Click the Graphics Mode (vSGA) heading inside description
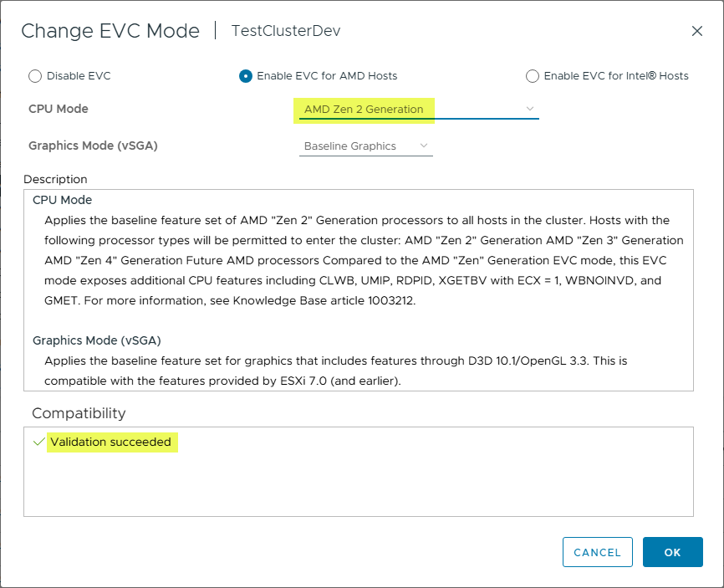Image resolution: width=724 pixels, height=588 pixels. coord(96,340)
